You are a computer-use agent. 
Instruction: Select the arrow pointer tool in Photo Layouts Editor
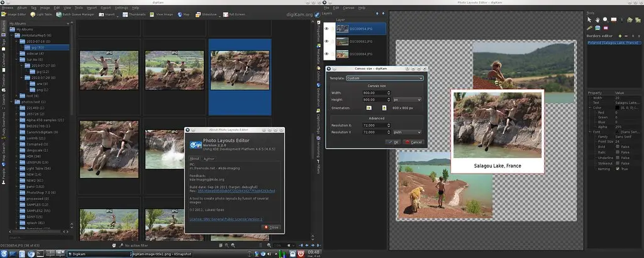[x=589, y=20]
